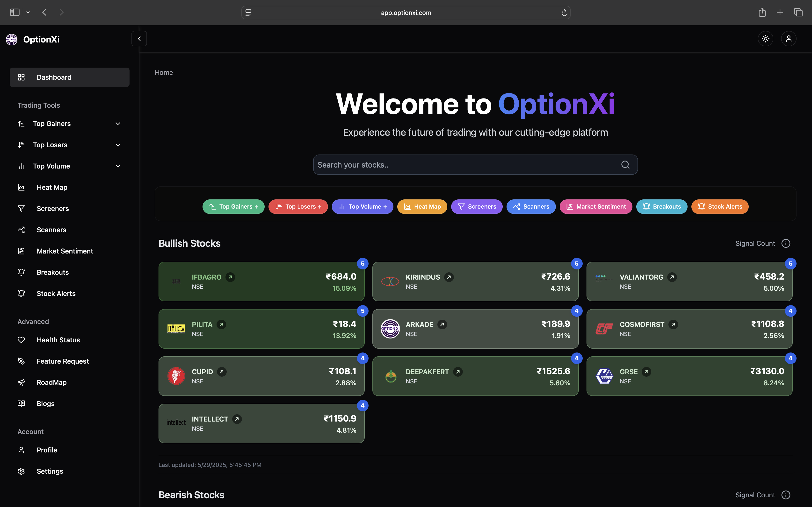Toggle the light/dark theme sun icon

point(765,39)
